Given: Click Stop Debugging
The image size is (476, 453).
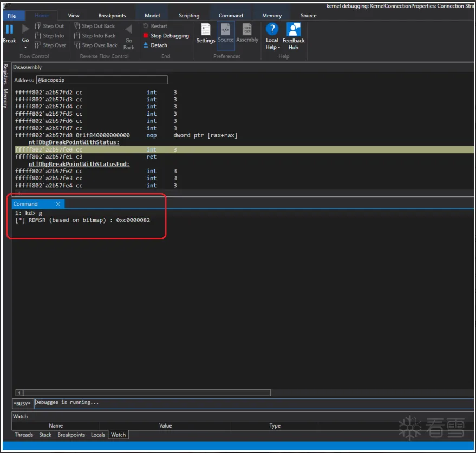Looking at the screenshot, I should (x=166, y=36).
